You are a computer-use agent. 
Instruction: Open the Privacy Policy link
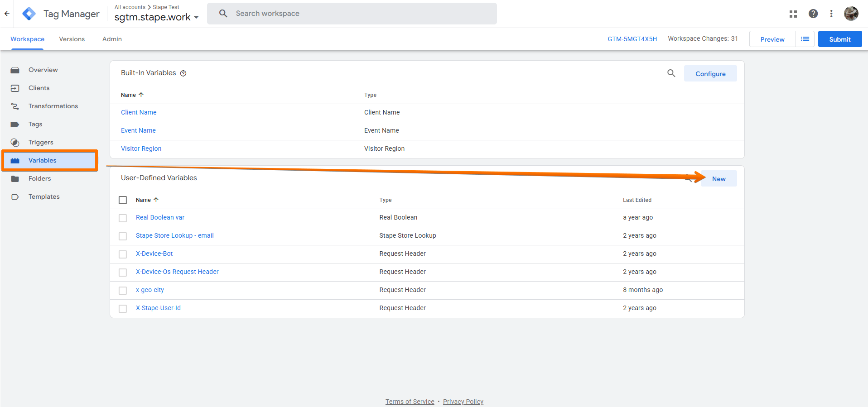[x=463, y=402]
